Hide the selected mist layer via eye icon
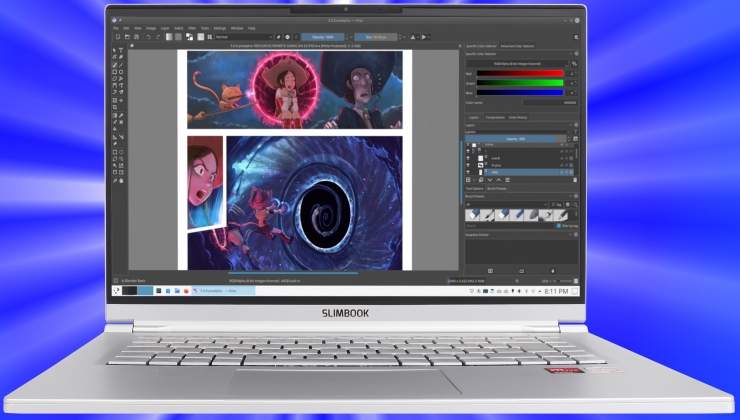The height and width of the screenshot is (420, 740). pyautogui.click(x=468, y=172)
